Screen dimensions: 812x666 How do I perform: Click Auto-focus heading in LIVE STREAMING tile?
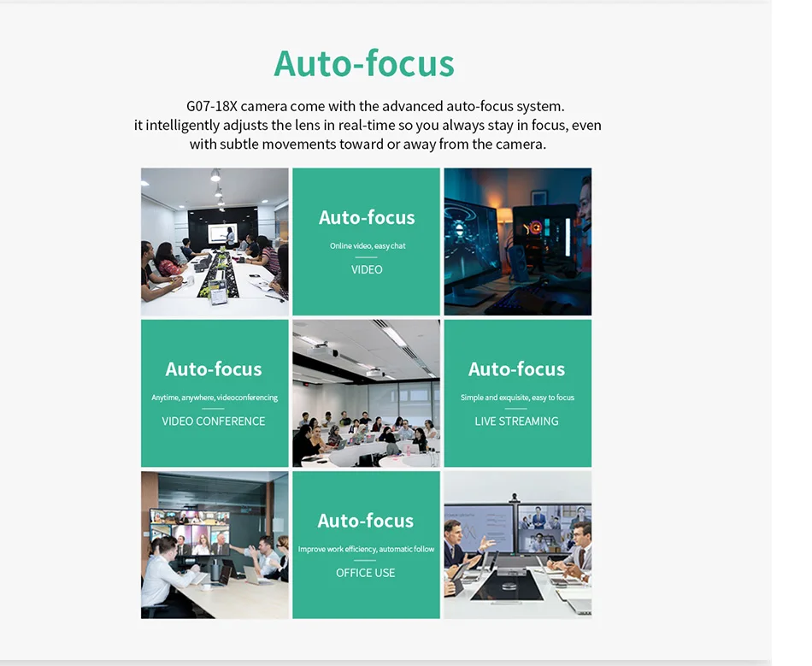pyautogui.click(x=516, y=369)
